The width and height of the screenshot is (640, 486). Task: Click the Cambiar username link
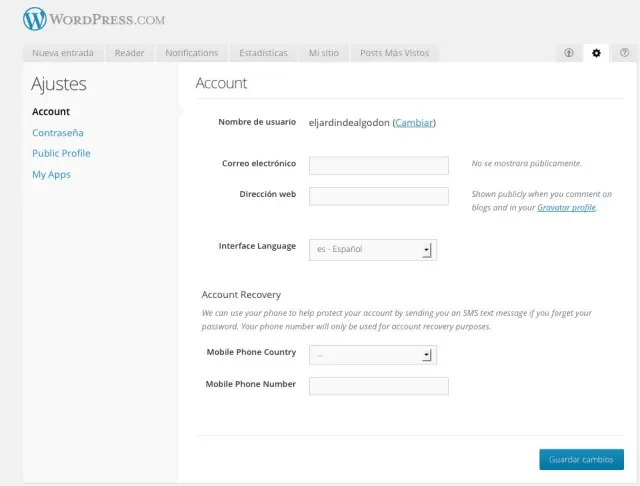pos(414,123)
